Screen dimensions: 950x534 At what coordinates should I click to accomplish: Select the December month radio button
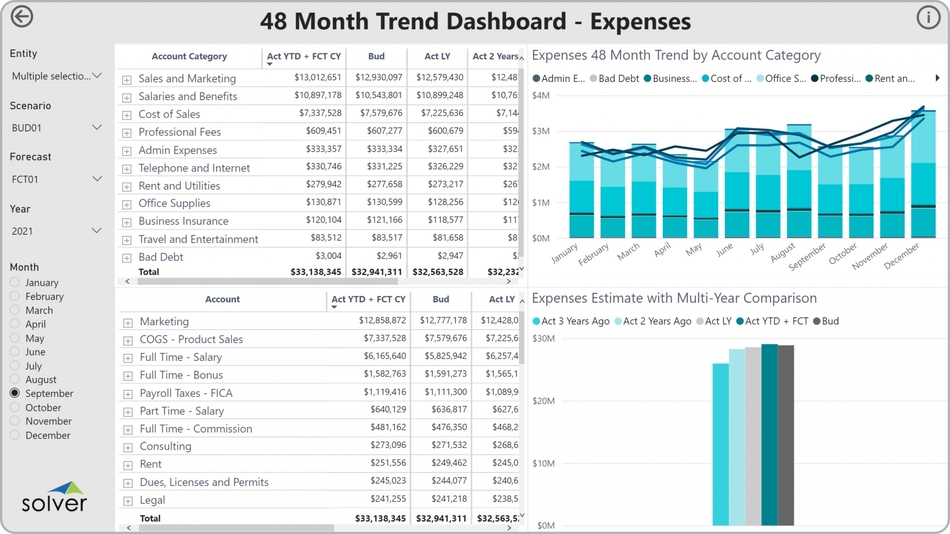(15, 436)
